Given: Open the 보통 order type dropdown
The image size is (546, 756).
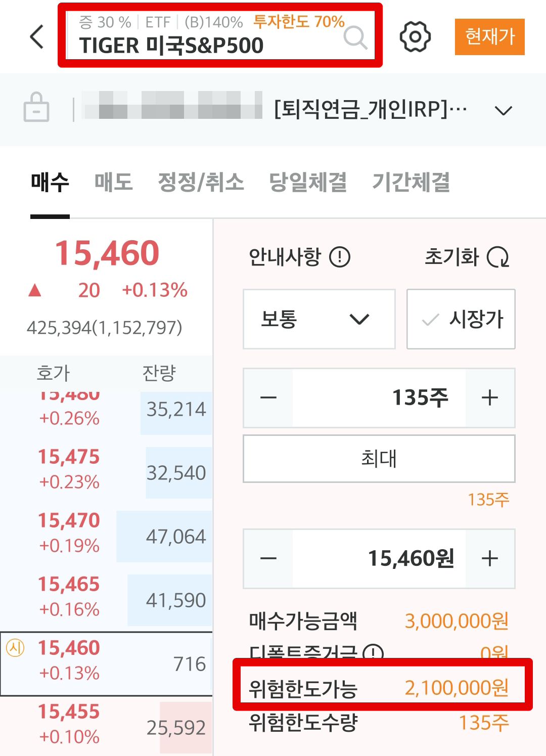Looking at the screenshot, I should 319,319.
